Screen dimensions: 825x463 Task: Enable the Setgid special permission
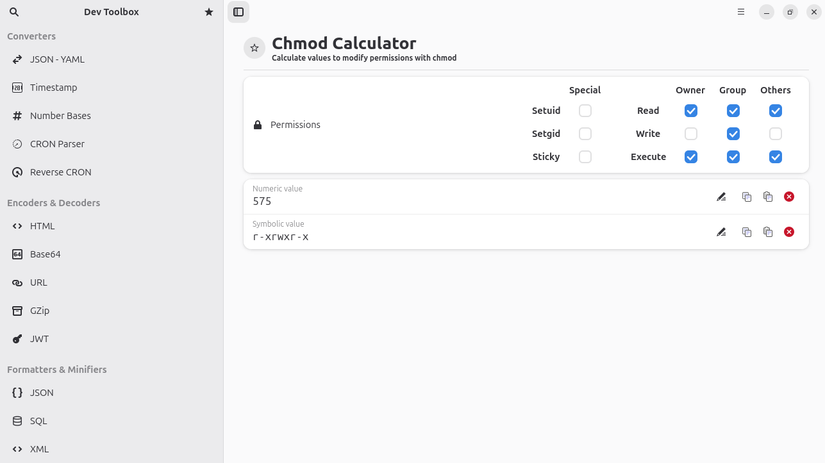[x=585, y=134]
